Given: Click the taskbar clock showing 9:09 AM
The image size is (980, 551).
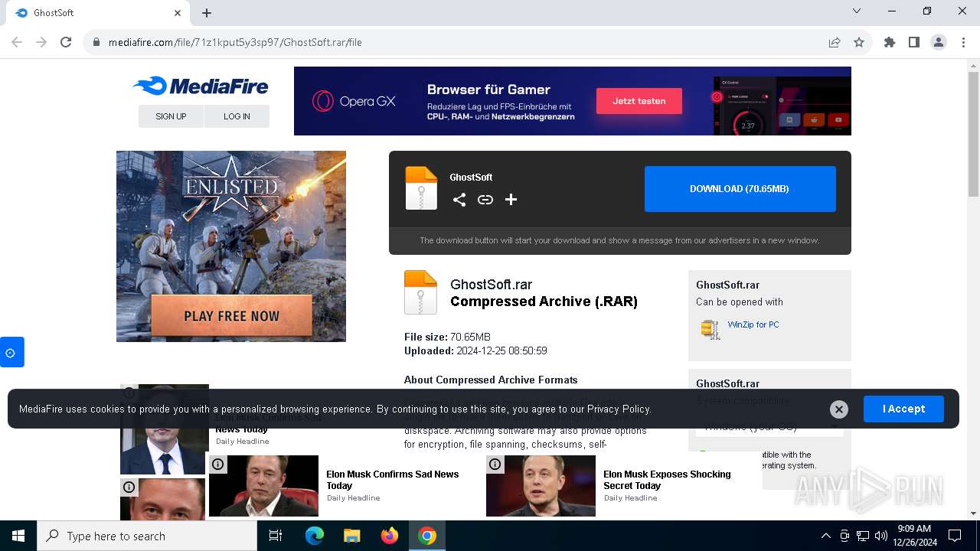Looking at the screenshot, I should pos(914,536).
